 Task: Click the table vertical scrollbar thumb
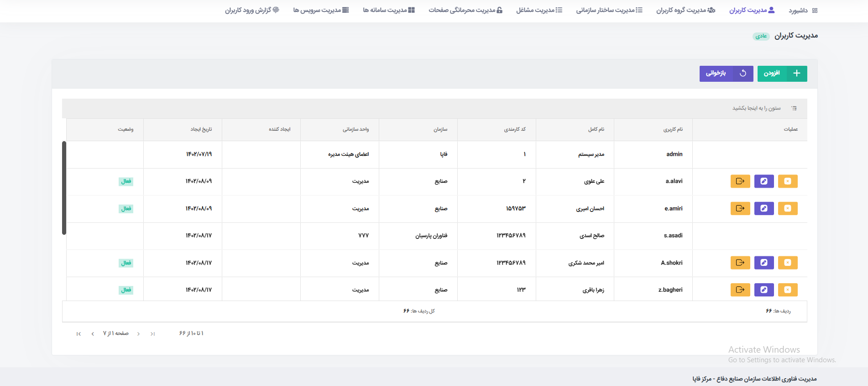coord(64,188)
